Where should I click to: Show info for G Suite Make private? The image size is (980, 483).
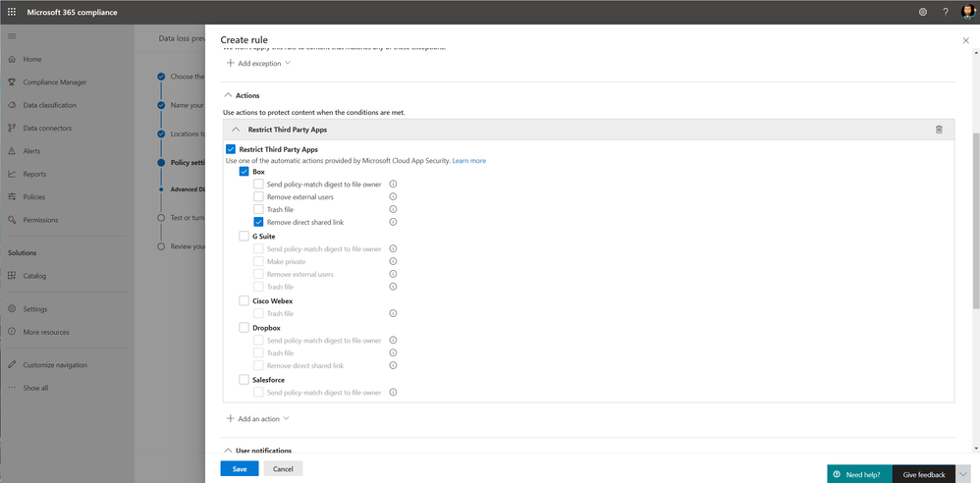pos(393,261)
